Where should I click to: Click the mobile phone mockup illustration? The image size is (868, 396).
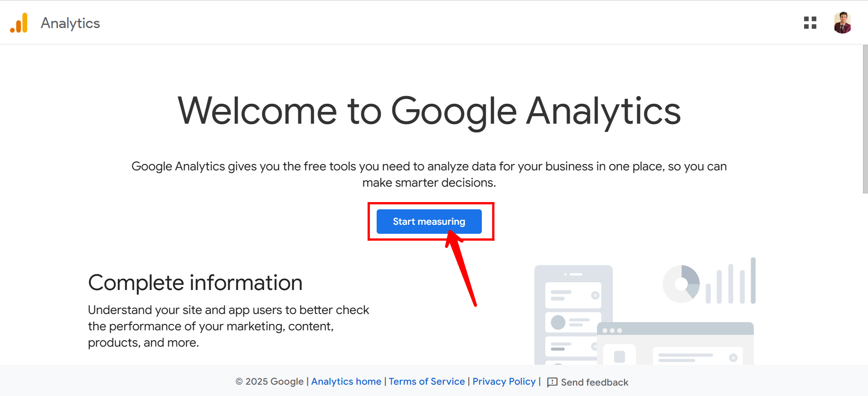(573, 315)
